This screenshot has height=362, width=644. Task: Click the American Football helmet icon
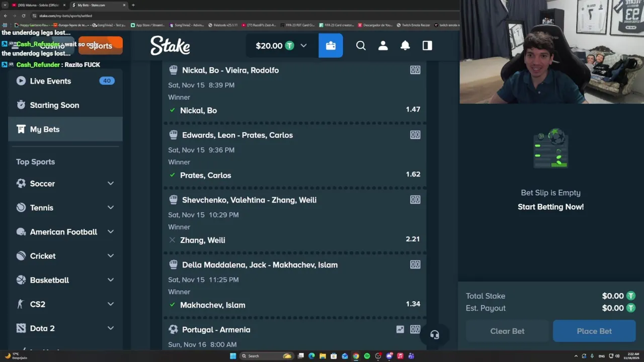coord(21,232)
